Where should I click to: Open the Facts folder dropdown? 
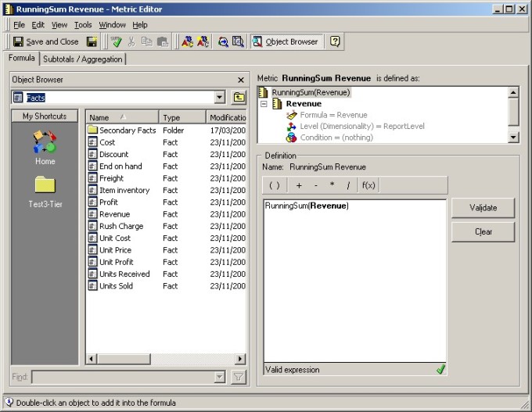(219, 98)
